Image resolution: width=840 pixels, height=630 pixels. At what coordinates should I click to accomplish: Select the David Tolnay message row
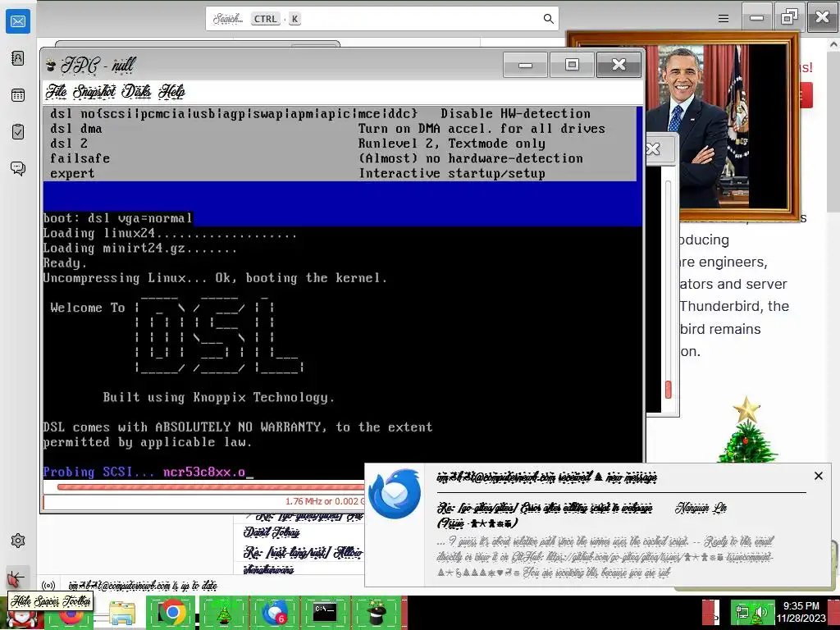[x=271, y=532]
